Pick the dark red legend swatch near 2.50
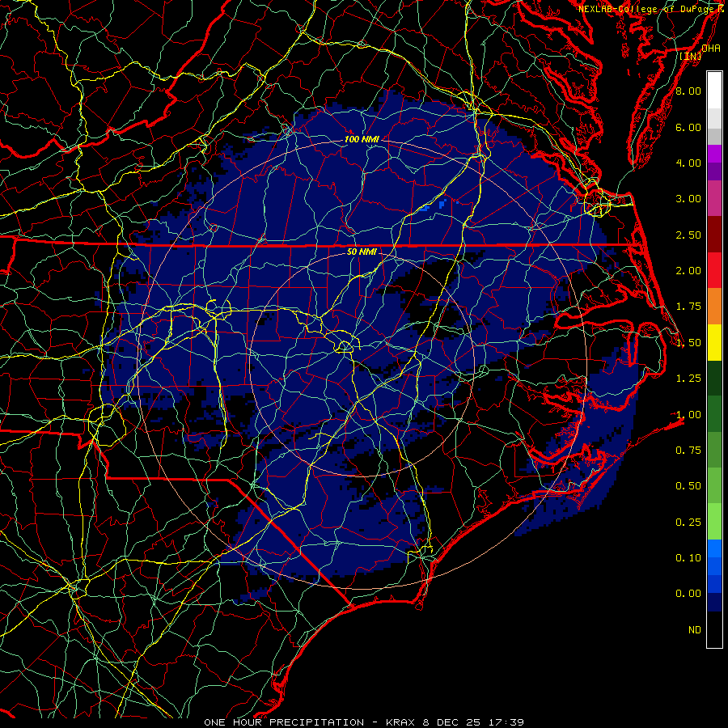This screenshot has height=728, width=728. [x=714, y=235]
